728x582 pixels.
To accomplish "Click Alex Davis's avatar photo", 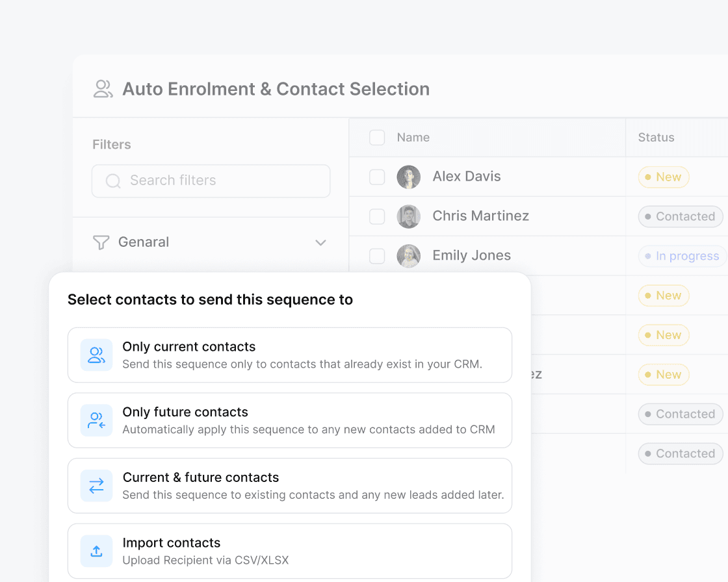I will pos(409,177).
